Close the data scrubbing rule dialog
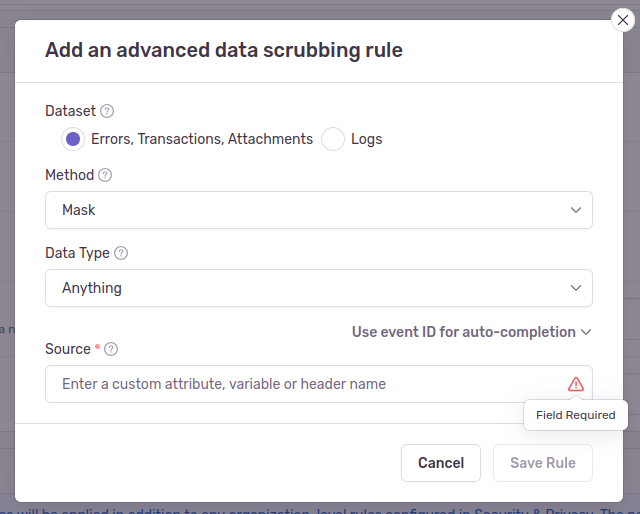Screen dimensions: 640x514 click(623, 20)
